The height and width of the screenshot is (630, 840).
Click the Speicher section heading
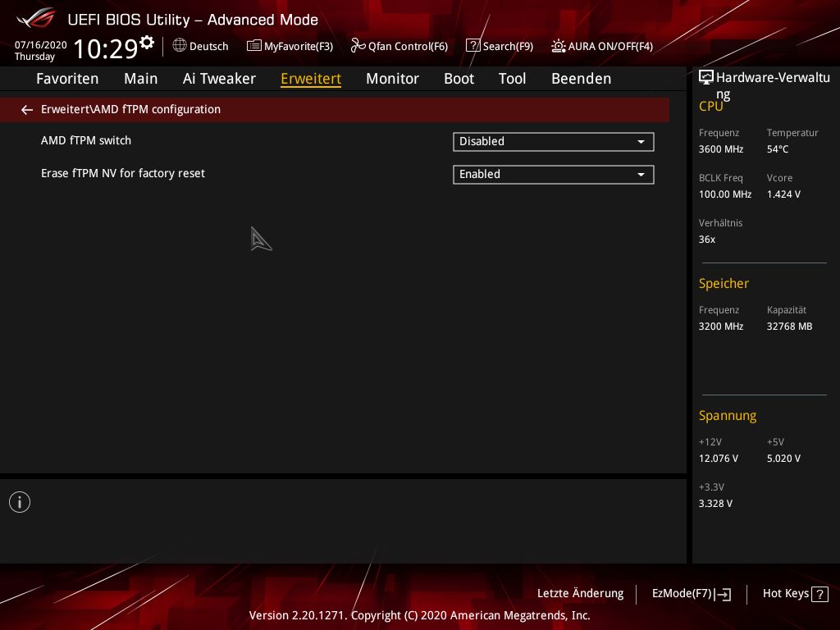pyautogui.click(x=724, y=283)
